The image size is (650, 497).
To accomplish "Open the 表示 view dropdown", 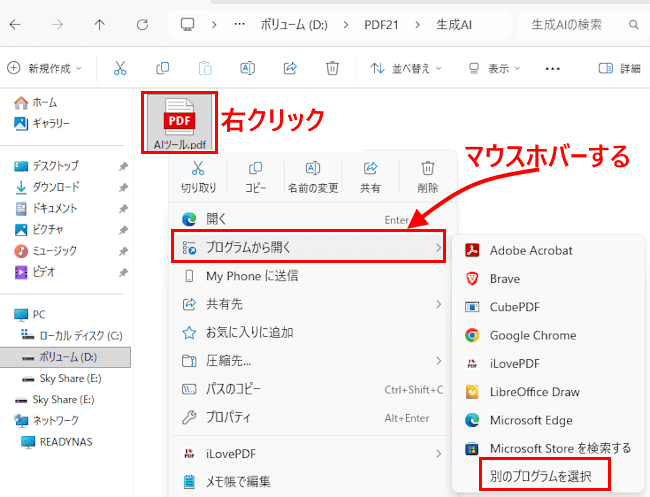I will pos(494,68).
